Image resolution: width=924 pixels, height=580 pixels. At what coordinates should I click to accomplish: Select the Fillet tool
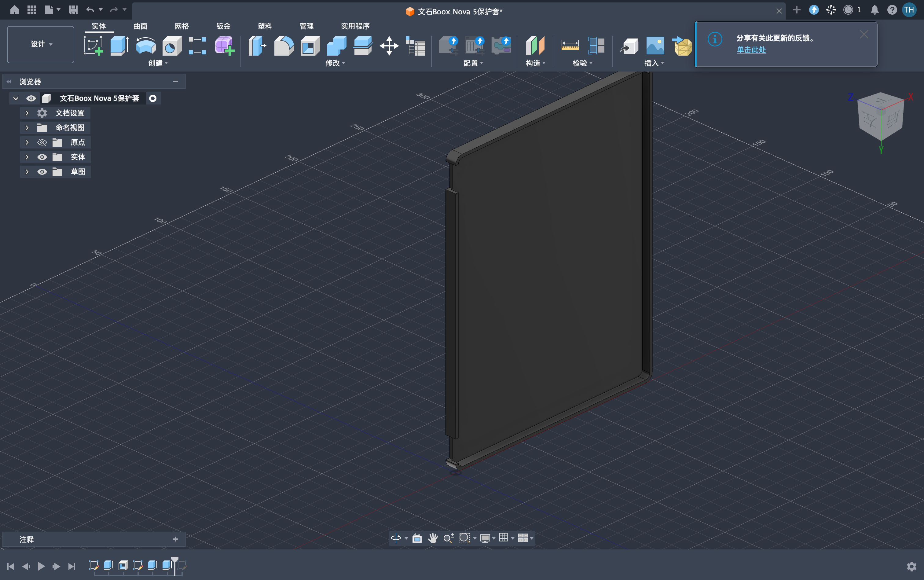[x=284, y=46]
